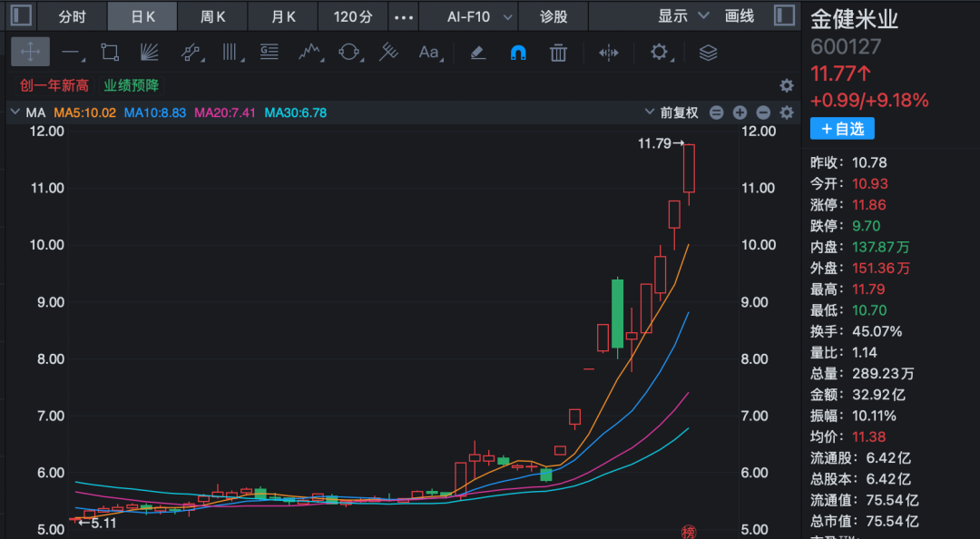Open the 前复权 adjustment dropdown

[x=671, y=113]
